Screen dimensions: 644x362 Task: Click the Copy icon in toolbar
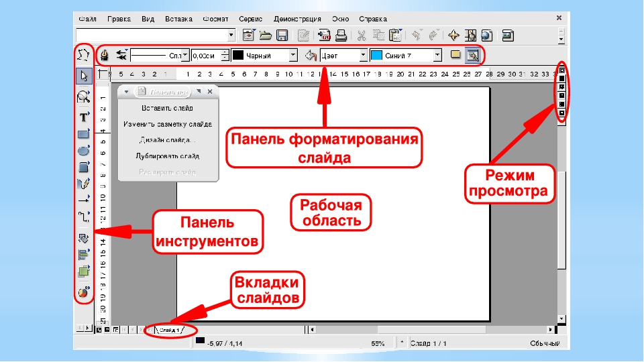coord(378,36)
